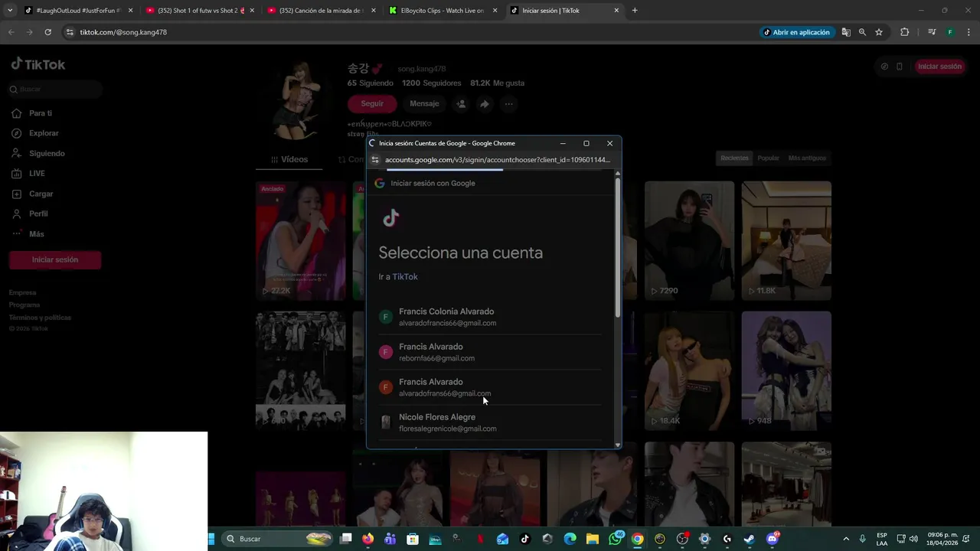Choose account alvaradofrans66@gmail.com
980x551 pixels.
coord(490,387)
